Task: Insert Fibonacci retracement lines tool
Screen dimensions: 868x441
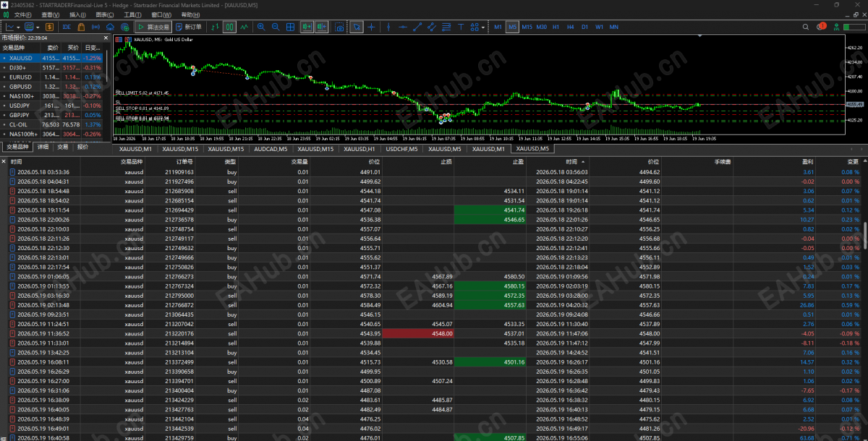Action: (446, 27)
